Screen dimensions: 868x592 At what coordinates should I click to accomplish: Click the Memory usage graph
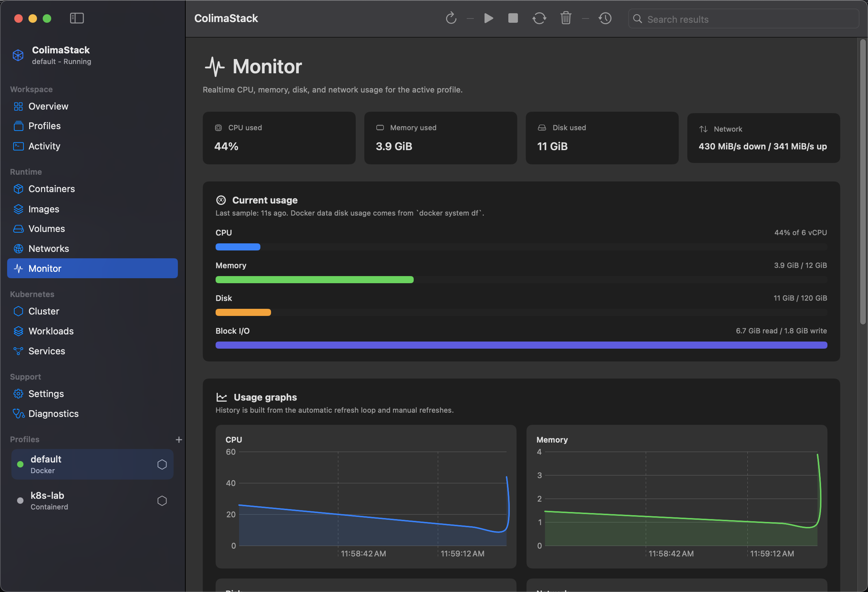coord(677,497)
